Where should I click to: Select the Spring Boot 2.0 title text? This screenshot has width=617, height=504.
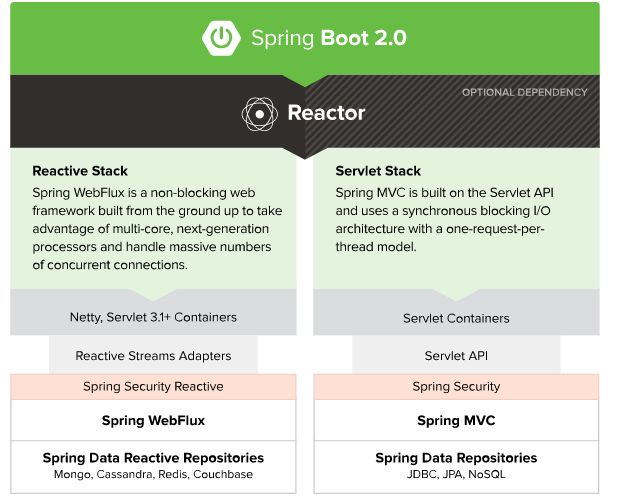[x=328, y=39]
